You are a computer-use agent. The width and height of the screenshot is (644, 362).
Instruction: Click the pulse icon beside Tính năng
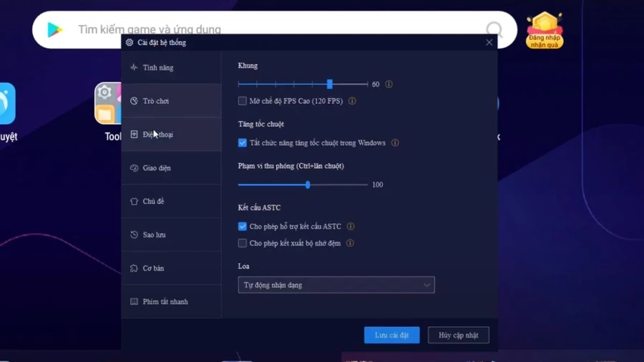pos(134,67)
